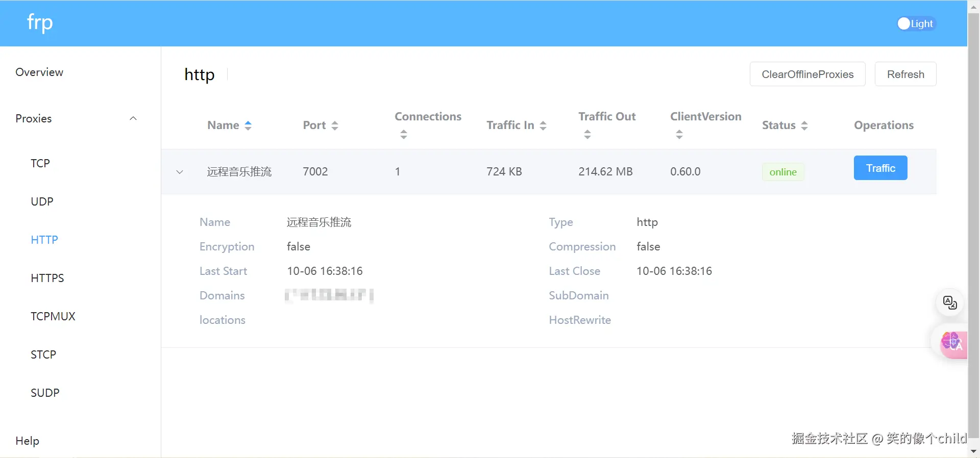This screenshot has width=980, height=458.
Task: Click the 远程音乐推流 name in table row
Action: (x=239, y=171)
